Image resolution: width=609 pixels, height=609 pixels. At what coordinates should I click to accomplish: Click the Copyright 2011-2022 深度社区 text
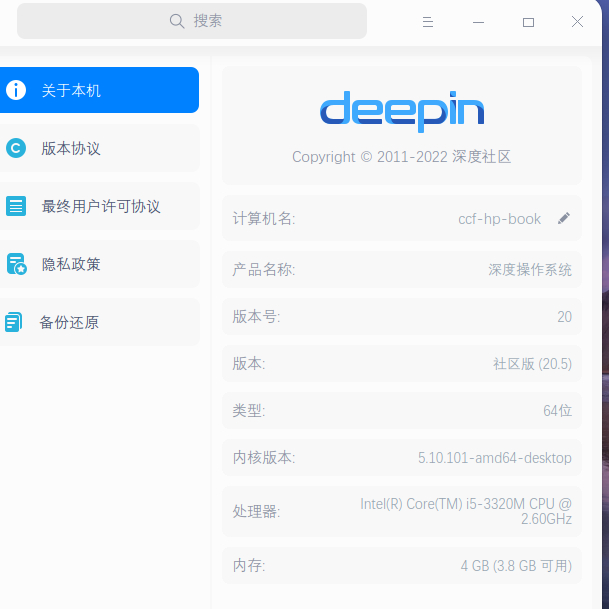click(x=402, y=157)
